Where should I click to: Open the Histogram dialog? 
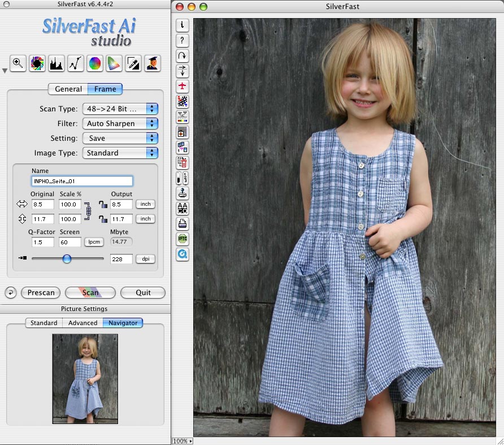[56, 63]
